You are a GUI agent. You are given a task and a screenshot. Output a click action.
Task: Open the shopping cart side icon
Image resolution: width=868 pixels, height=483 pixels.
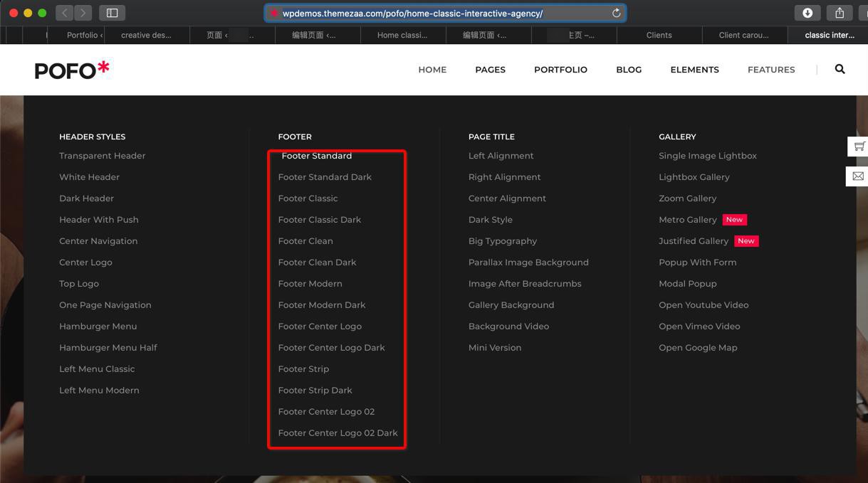point(859,147)
